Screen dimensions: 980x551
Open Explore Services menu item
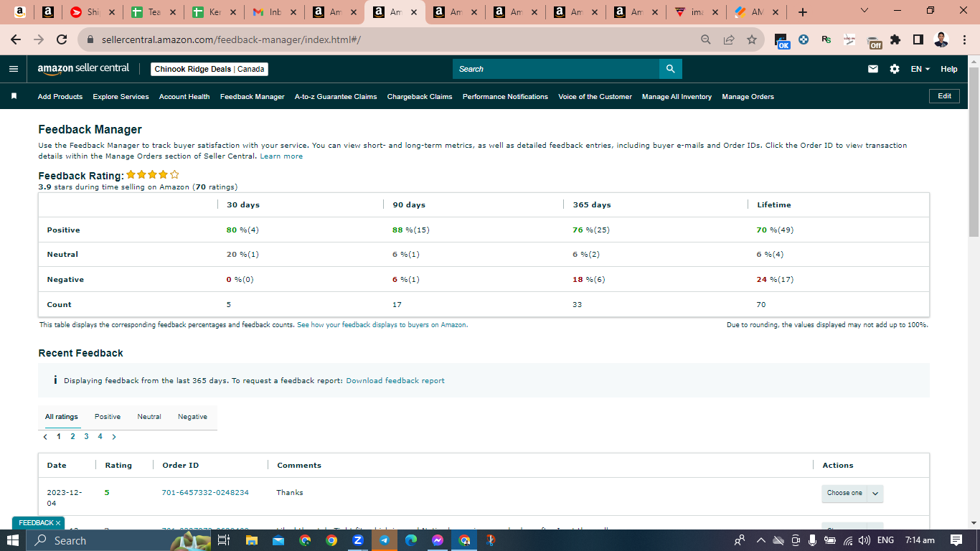point(121,96)
